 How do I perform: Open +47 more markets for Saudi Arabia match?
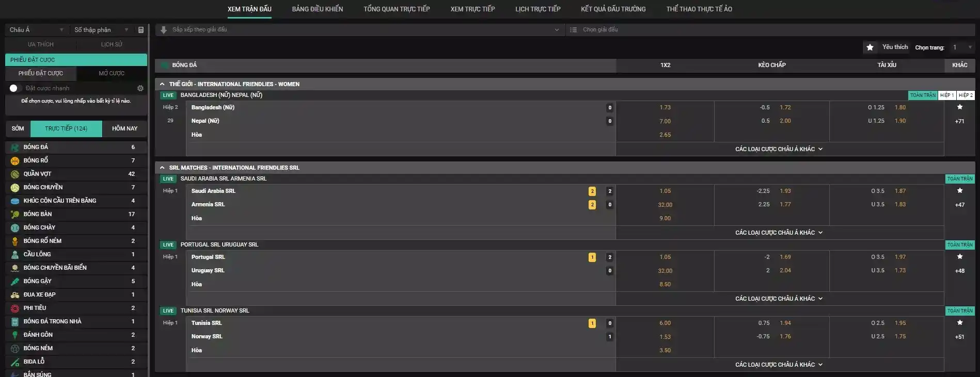tap(959, 205)
